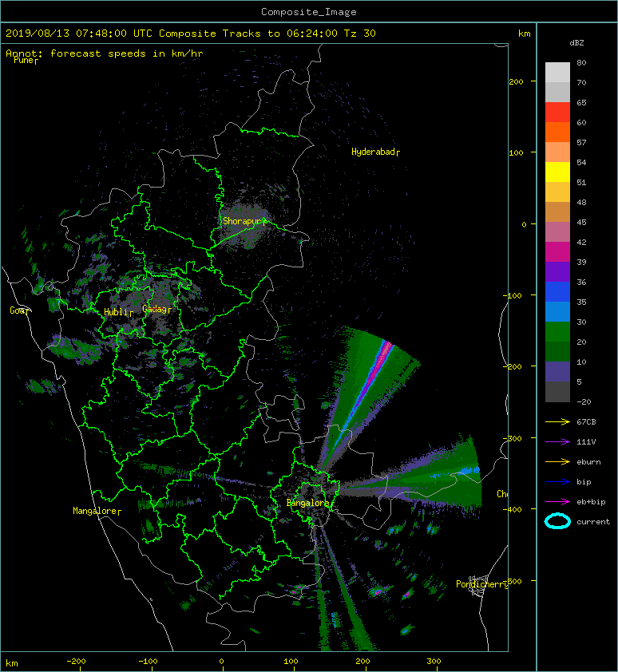The height and width of the screenshot is (672, 618).
Task: Select the royal blue swatch between 36 and 35
Action: click(x=557, y=292)
